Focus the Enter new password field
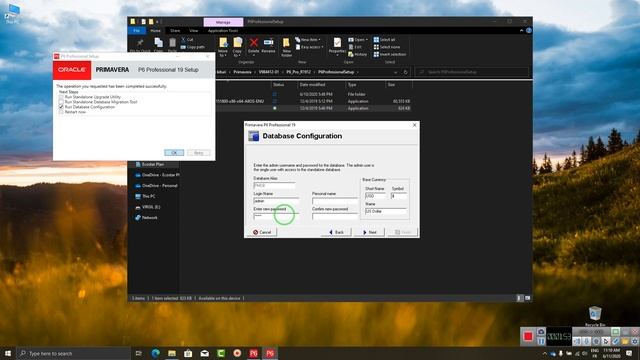Viewport: 640px width, 360px height. click(x=276, y=216)
